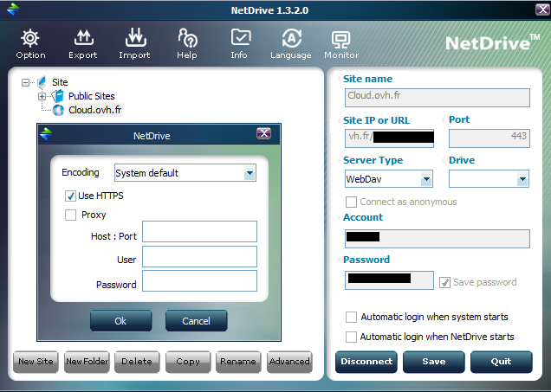This screenshot has height=392, width=551.
Task: Click the Site root book icon
Action: pyautogui.click(x=42, y=82)
